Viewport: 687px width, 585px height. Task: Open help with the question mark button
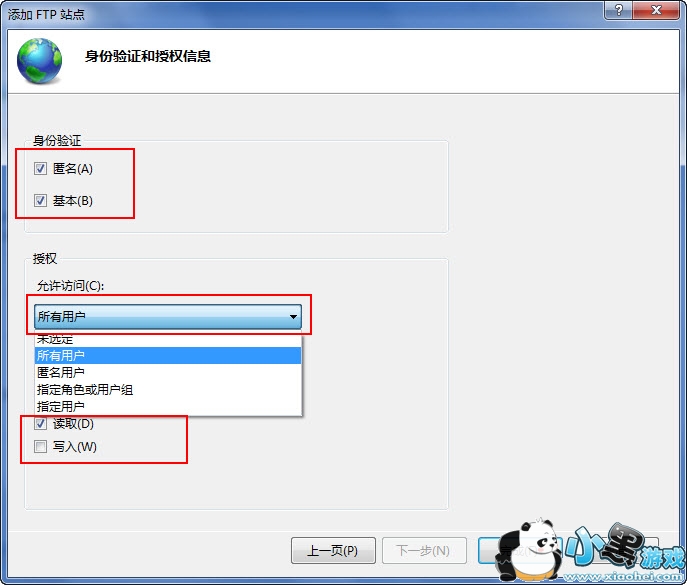618,11
